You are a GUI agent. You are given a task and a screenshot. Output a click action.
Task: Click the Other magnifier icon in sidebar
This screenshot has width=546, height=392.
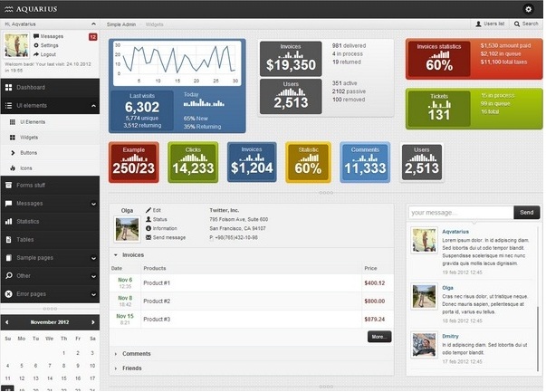(x=9, y=276)
